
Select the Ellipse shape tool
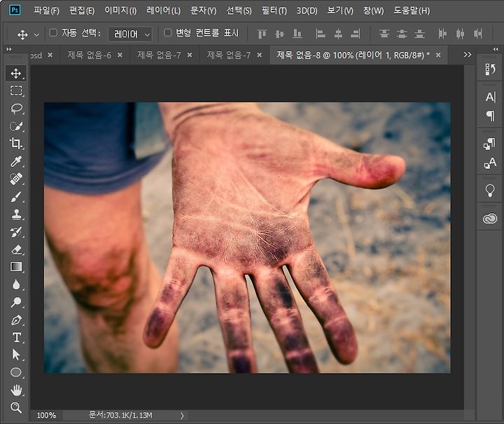click(x=16, y=372)
